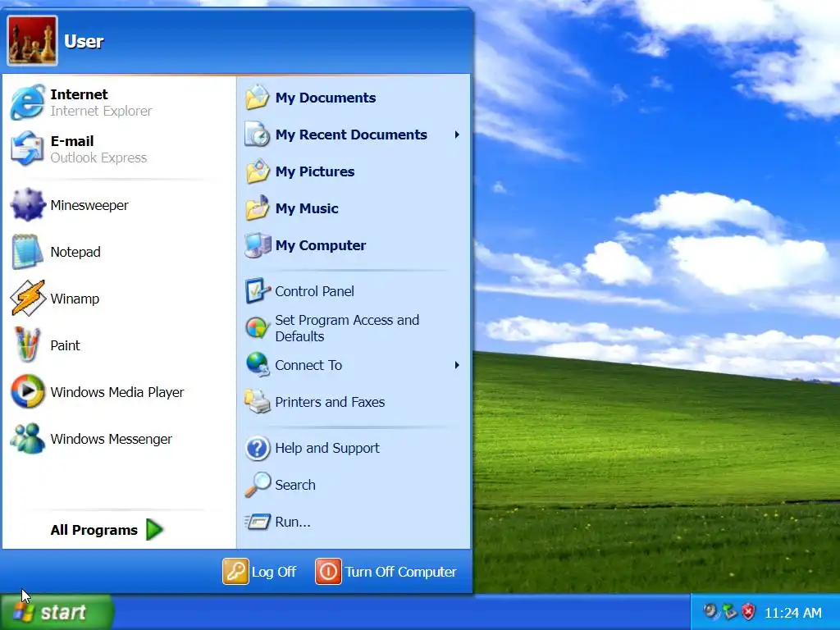
Task: Click the Notepad icon
Action: click(27, 251)
